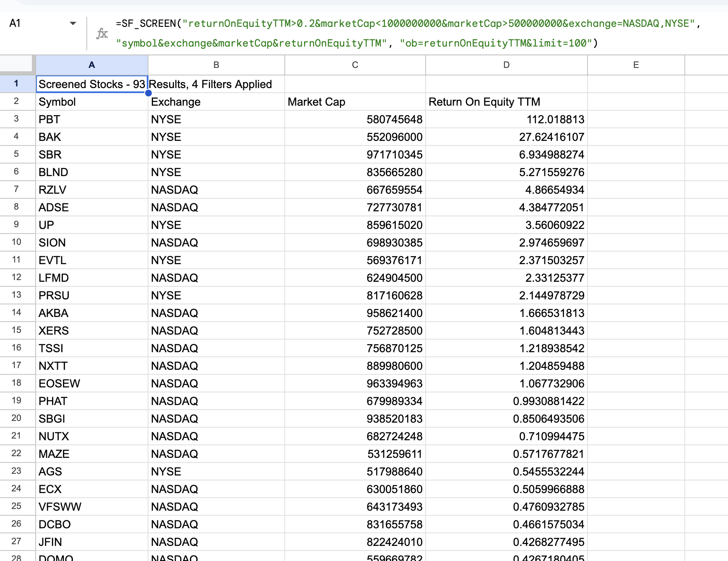Click the 'Return On Equity TTM' cell
The height and width of the screenshot is (561, 728).
pyautogui.click(x=507, y=102)
